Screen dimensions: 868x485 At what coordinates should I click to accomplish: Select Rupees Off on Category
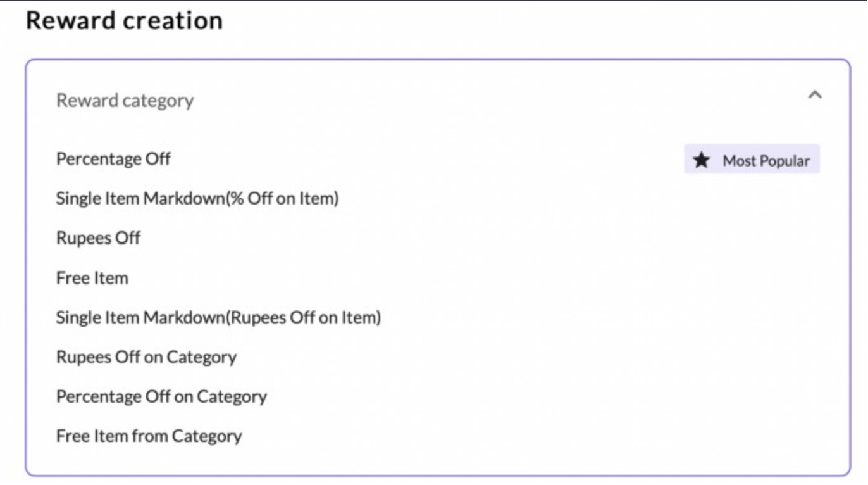coord(147,357)
